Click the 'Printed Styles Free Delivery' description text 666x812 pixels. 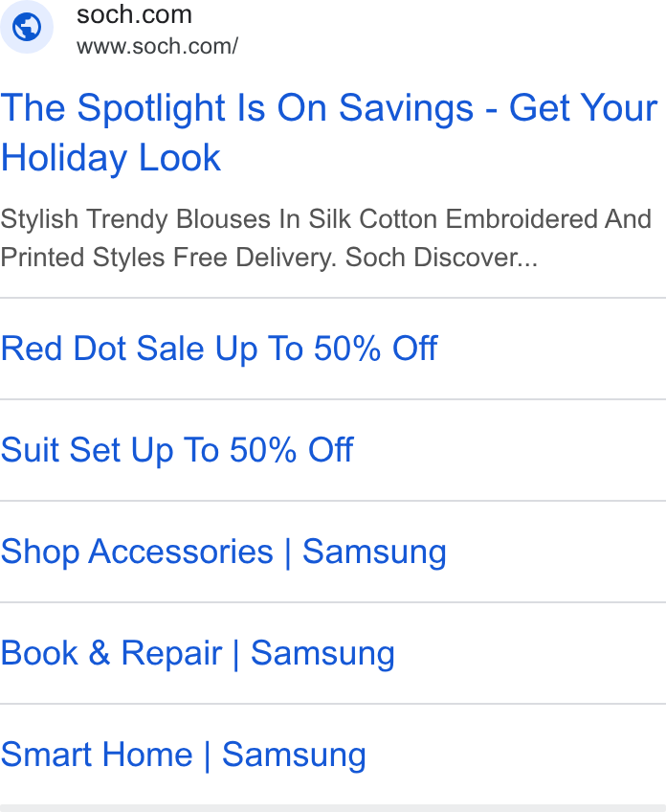point(168,257)
